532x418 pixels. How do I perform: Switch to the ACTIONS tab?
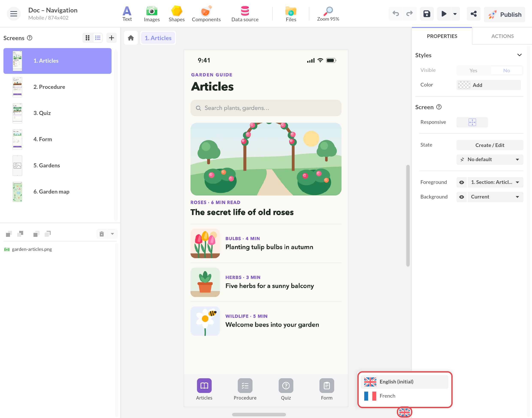click(502, 36)
